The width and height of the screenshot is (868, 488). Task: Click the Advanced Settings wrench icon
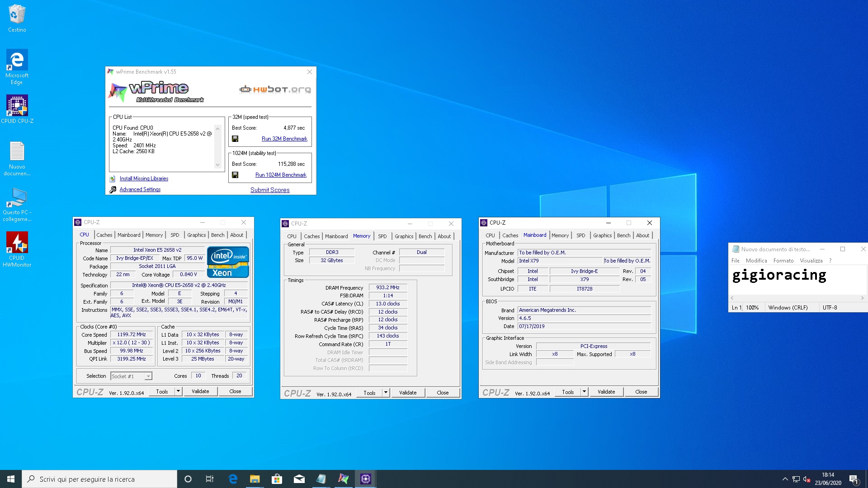113,189
